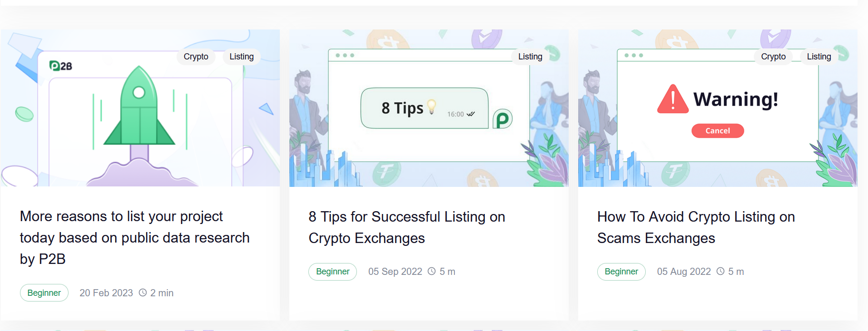This screenshot has width=868, height=331.
Task: Click the clock icon on 05 Aug 2022 card
Action: [720, 271]
